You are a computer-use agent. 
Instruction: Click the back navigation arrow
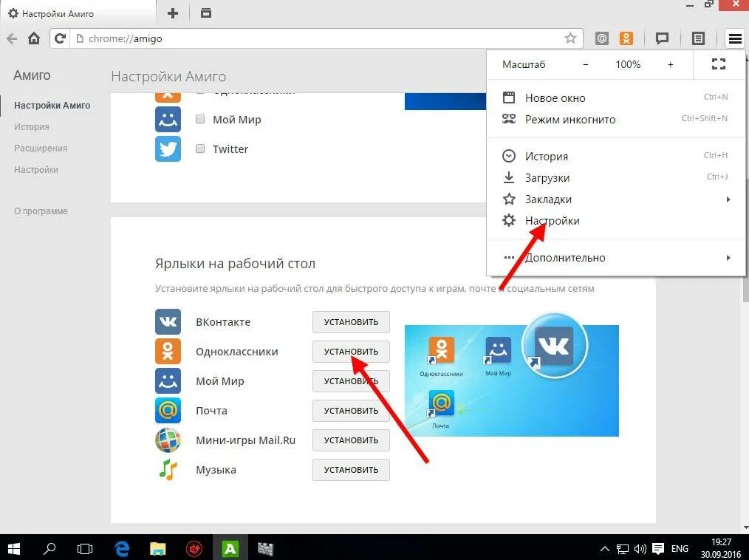[12, 38]
